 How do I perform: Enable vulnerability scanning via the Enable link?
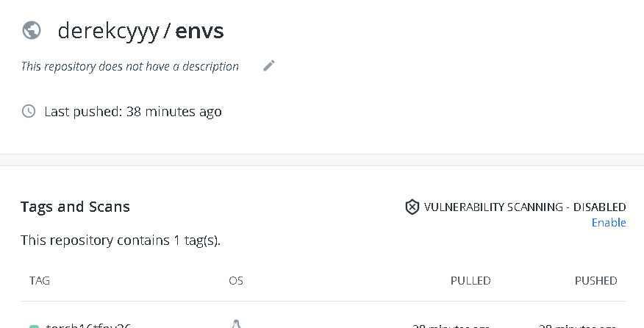coord(609,223)
